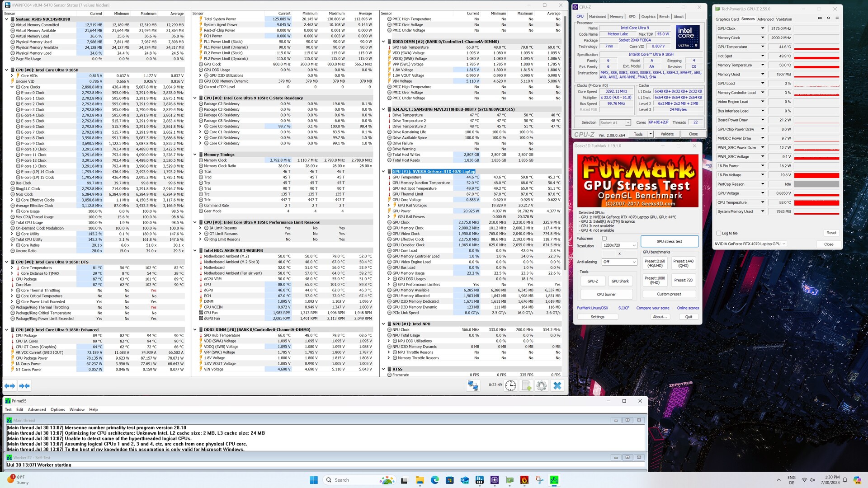This screenshot has width=868, height=488.
Task: Click FurMark GPU Shark tool button
Action: point(620,281)
